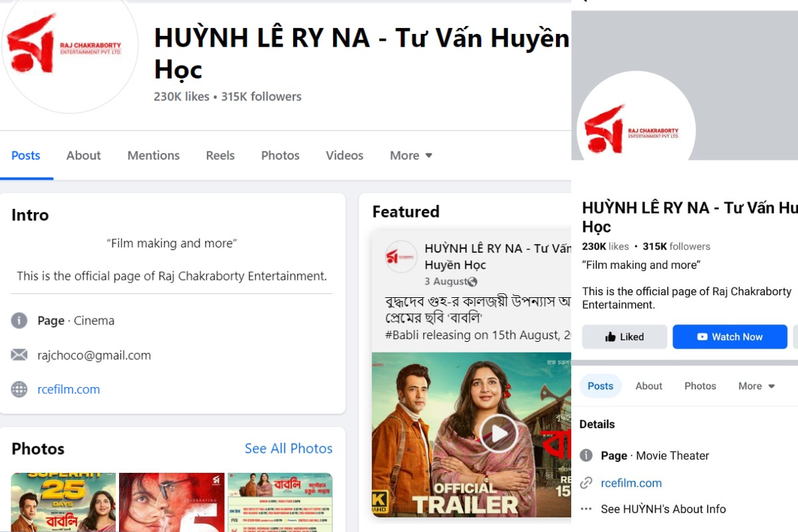Image resolution: width=798 pixels, height=532 pixels.
Task: Click the info icon beside Page Cinema
Action: 19,321
